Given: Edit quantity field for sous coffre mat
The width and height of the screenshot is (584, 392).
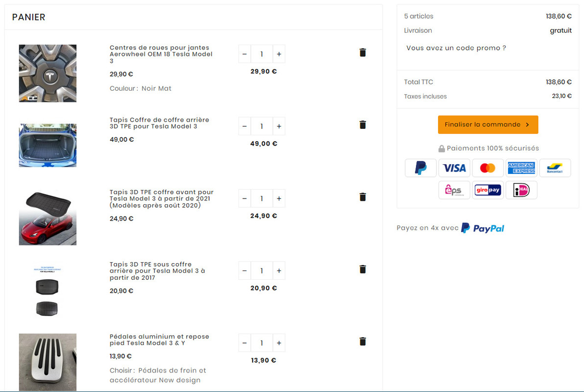Looking at the screenshot, I should click(x=262, y=271).
